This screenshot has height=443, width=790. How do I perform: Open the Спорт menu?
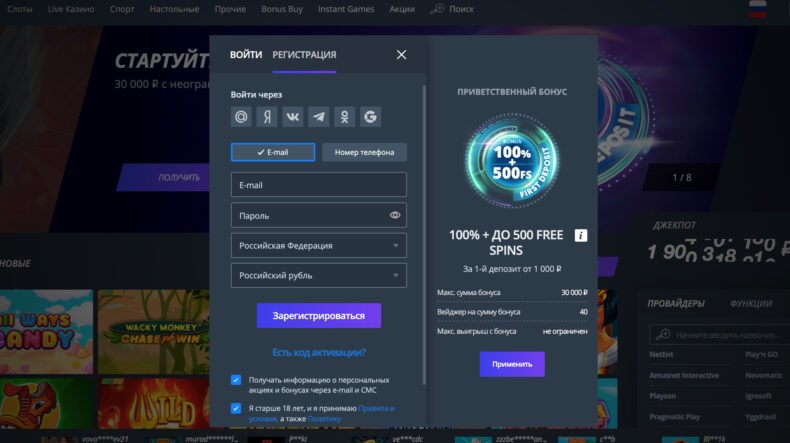pos(122,9)
